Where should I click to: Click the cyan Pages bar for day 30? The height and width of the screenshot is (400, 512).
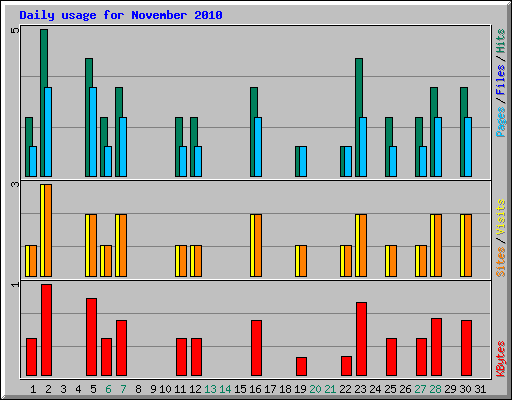coord(468,147)
